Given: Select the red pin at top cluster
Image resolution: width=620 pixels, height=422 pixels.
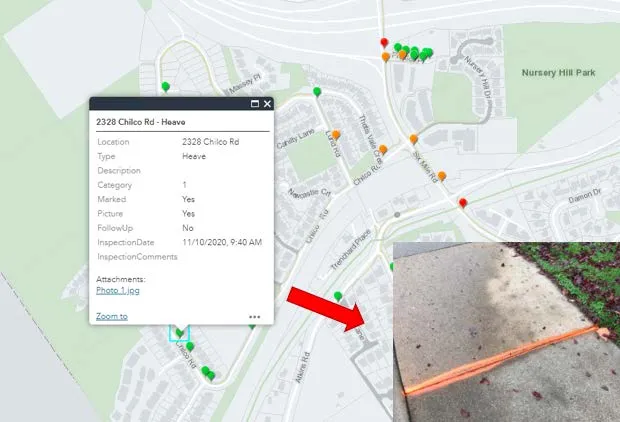Looking at the screenshot, I should (384, 43).
